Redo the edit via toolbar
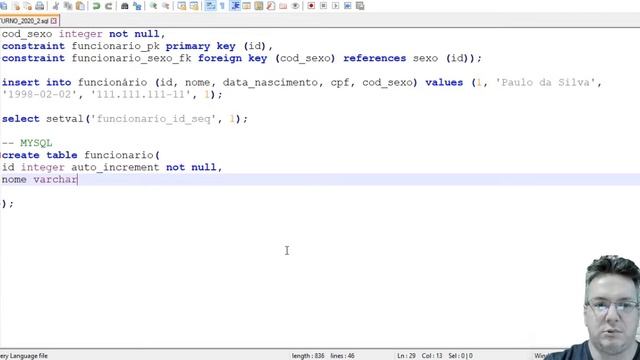The width and height of the screenshot is (640, 360). coord(109,6)
